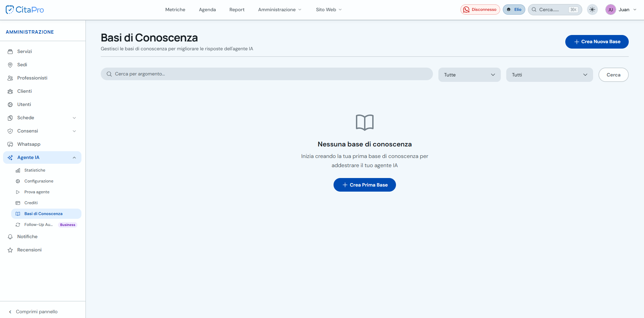Click the Sedi location pin icon
Screen dimensions: 644x318
click(x=10, y=65)
